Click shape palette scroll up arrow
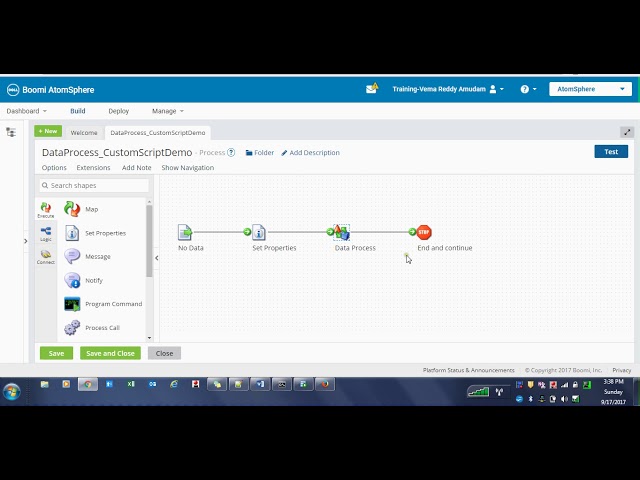 [x=149, y=202]
